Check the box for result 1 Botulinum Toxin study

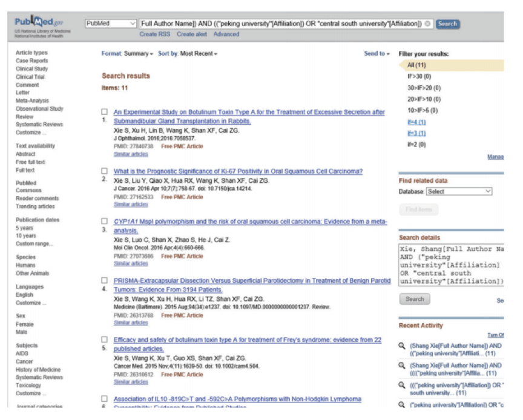pyautogui.click(x=104, y=112)
